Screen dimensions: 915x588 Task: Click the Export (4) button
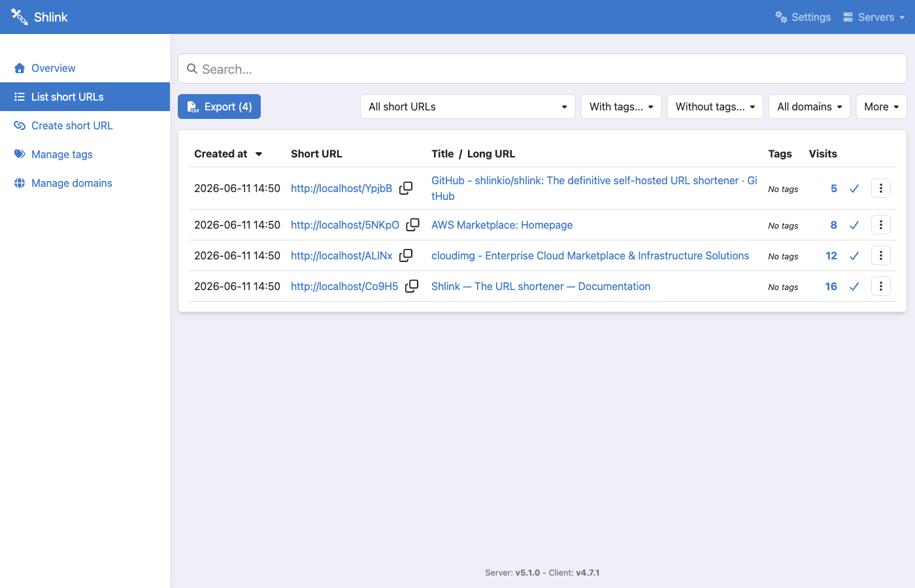pos(219,106)
